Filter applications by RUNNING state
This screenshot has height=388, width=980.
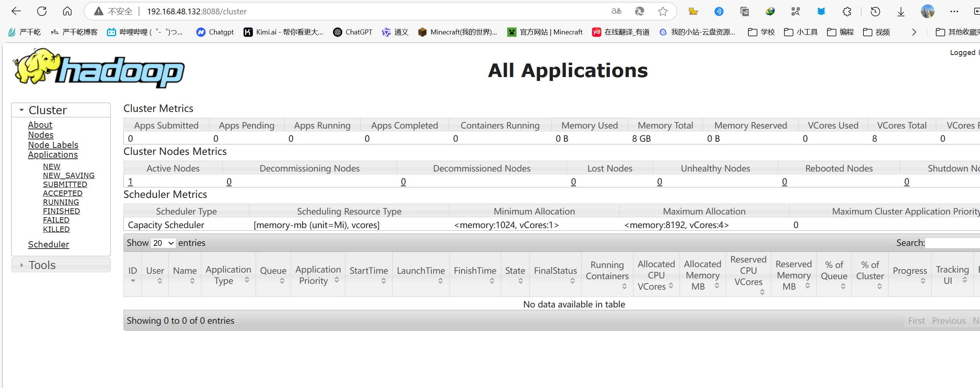[61, 203]
